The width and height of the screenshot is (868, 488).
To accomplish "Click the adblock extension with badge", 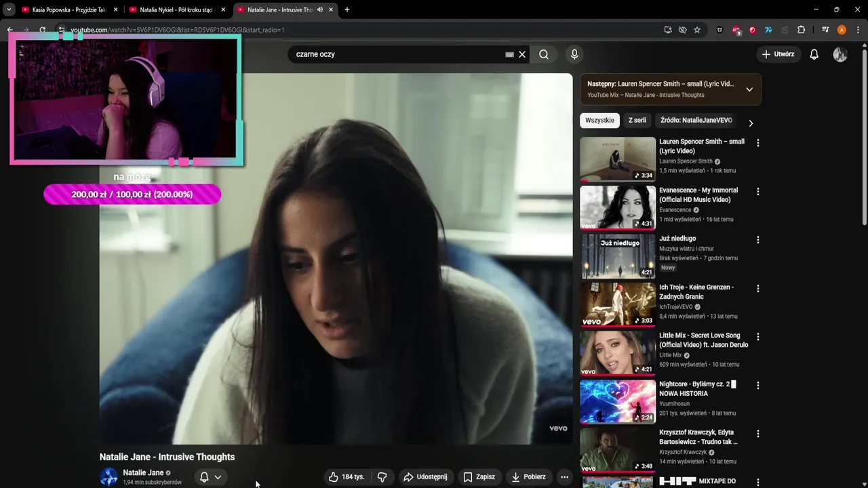I will (736, 30).
